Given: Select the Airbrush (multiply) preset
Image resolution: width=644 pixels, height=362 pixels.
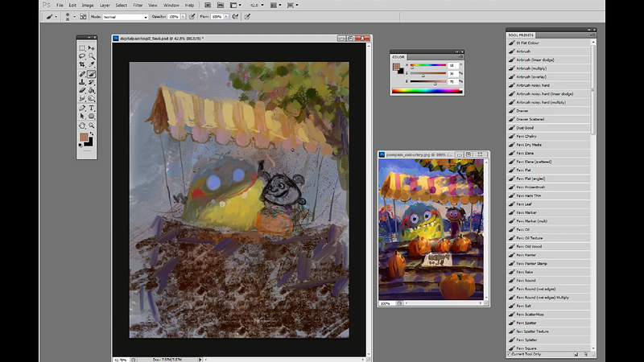Looking at the screenshot, I should tap(549, 68).
